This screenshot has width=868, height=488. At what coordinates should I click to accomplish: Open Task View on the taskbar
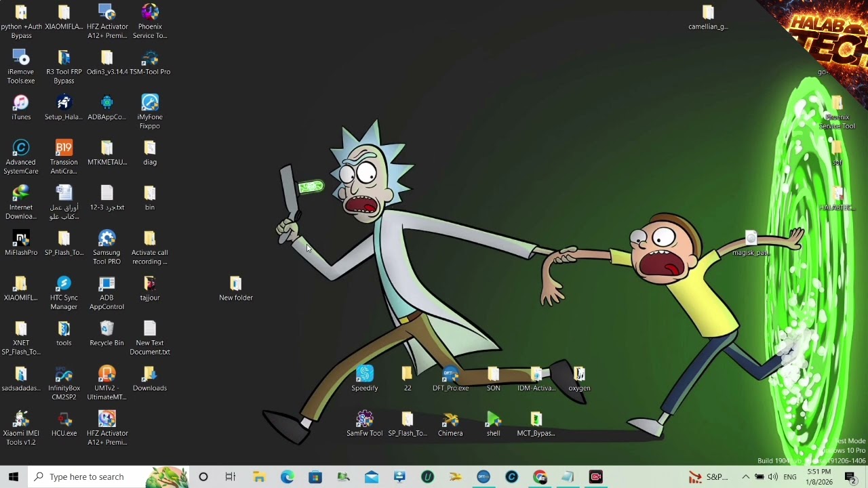(231, 476)
